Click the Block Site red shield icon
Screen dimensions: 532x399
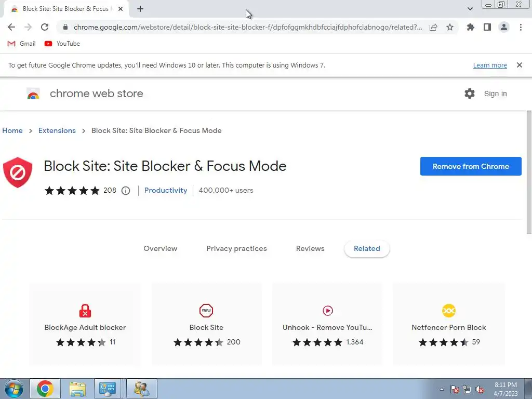coord(18,172)
